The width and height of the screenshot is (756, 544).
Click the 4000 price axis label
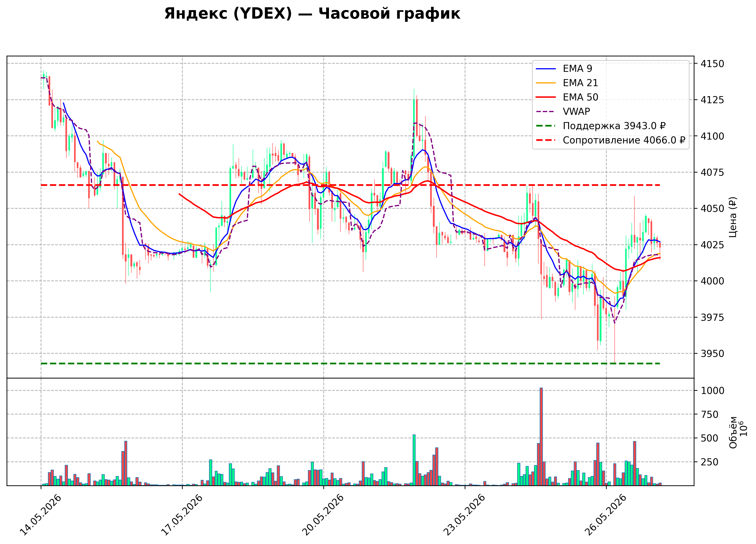[x=712, y=281]
